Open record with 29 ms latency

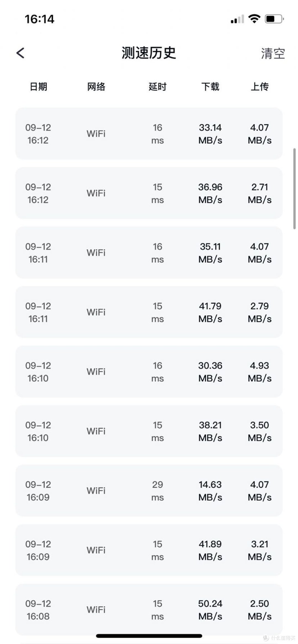click(149, 491)
